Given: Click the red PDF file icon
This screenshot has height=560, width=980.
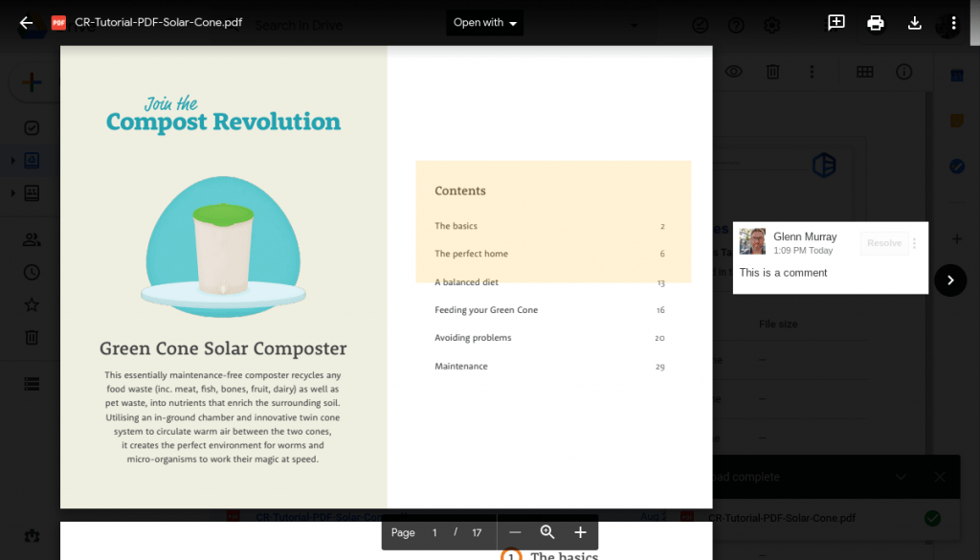Looking at the screenshot, I should pyautogui.click(x=58, y=23).
